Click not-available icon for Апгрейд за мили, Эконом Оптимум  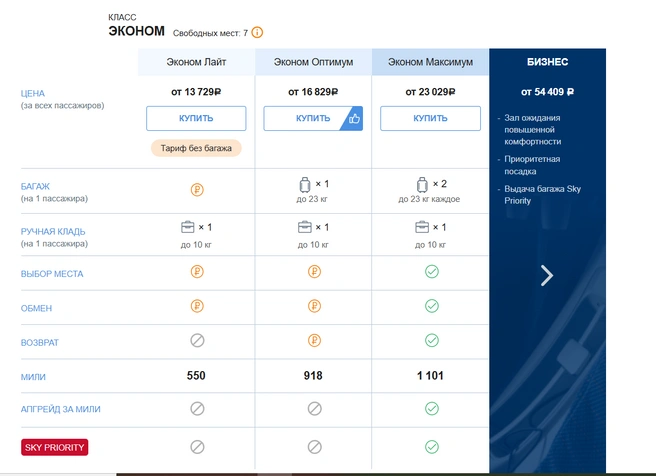tap(314, 409)
